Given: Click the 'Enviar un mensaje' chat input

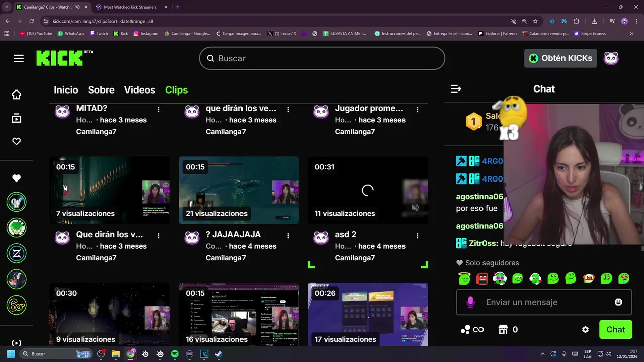Looking at the screenshot, I should (543, 302).
